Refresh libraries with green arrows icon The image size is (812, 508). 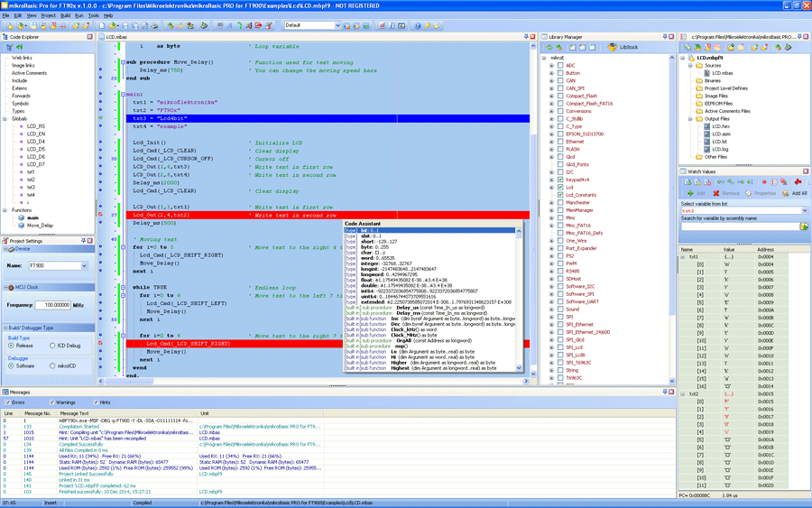549,47
